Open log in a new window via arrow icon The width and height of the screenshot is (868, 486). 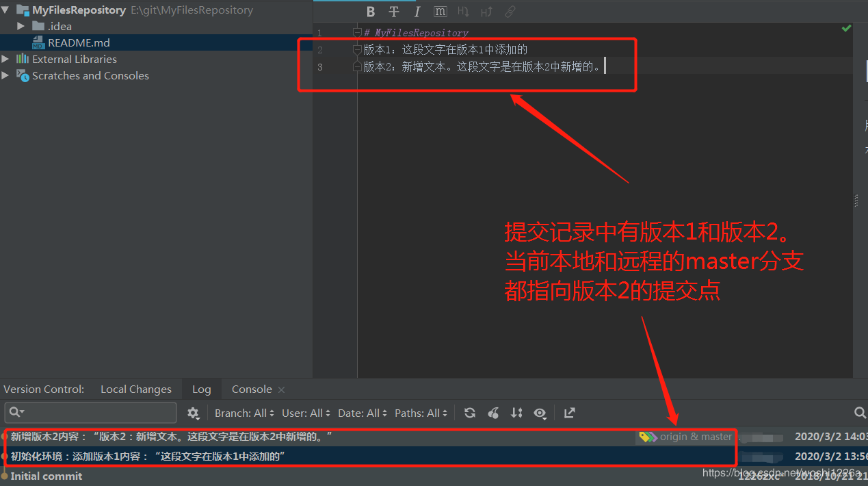tap(569, 413)
